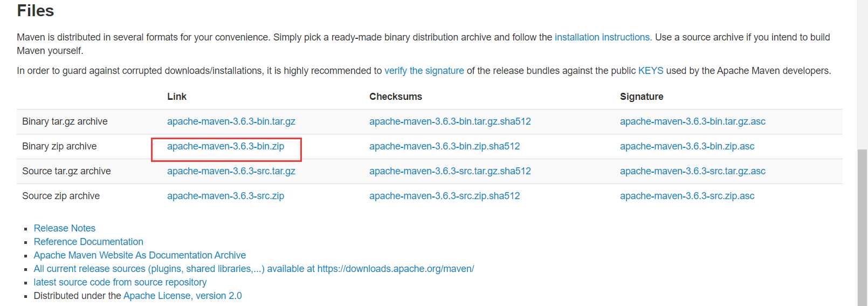Open the src.tar.gz.sha512 checksum link
Screen dimensions: 868x306
click(450, 171)
